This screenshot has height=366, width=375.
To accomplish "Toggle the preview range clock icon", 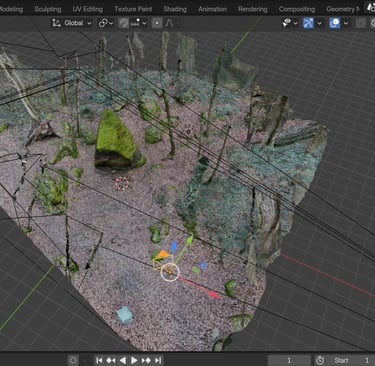I will click(x=320, y=360).
